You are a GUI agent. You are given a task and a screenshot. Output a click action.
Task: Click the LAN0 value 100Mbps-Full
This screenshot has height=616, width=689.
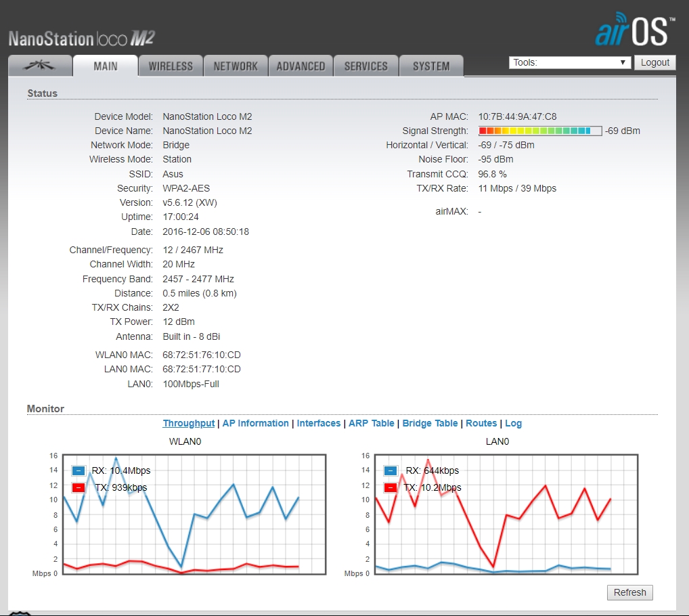pyautogui.click(x=191, y=384)
